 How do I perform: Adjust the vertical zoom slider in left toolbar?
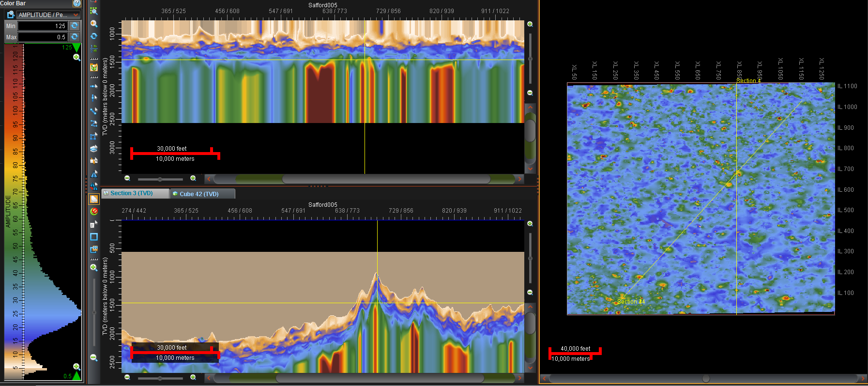(x=94, y=312)
